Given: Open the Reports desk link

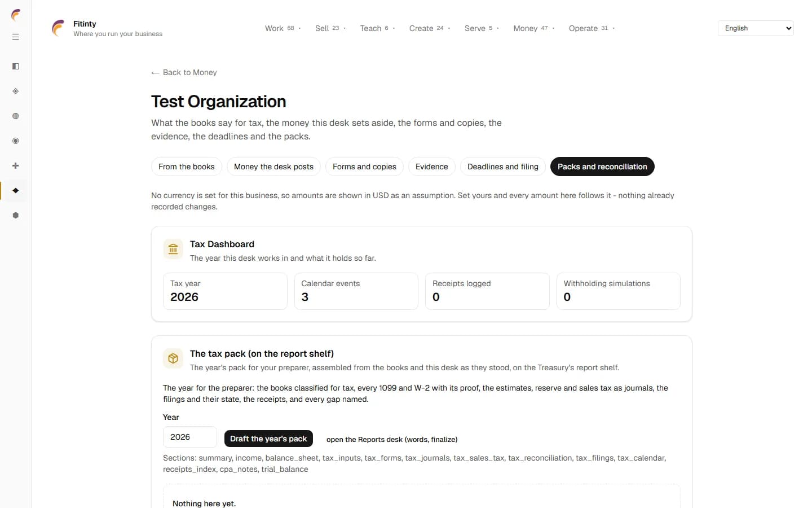Looking at the screenshot, I should (392, 439).
